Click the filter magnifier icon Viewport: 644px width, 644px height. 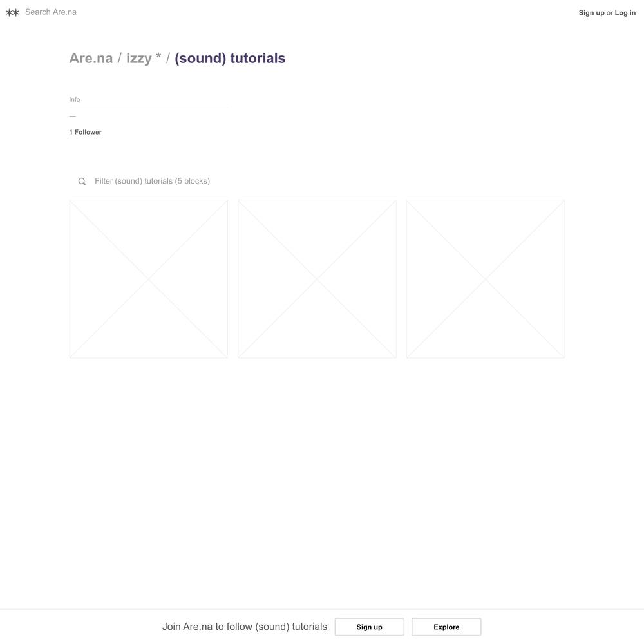pyautogui.click(x=82, y=181)
